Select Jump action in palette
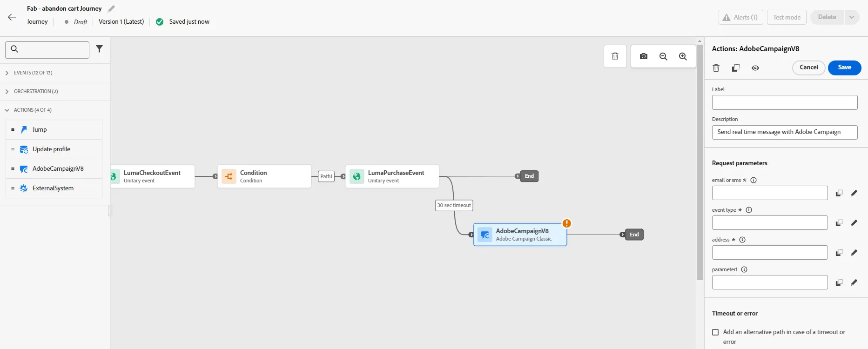Viewport: 868px width, 349px height. [x=54, y=130]
